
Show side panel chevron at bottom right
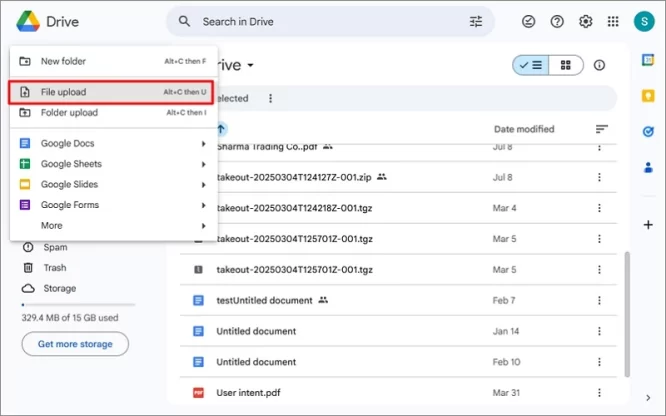point(648,398)
